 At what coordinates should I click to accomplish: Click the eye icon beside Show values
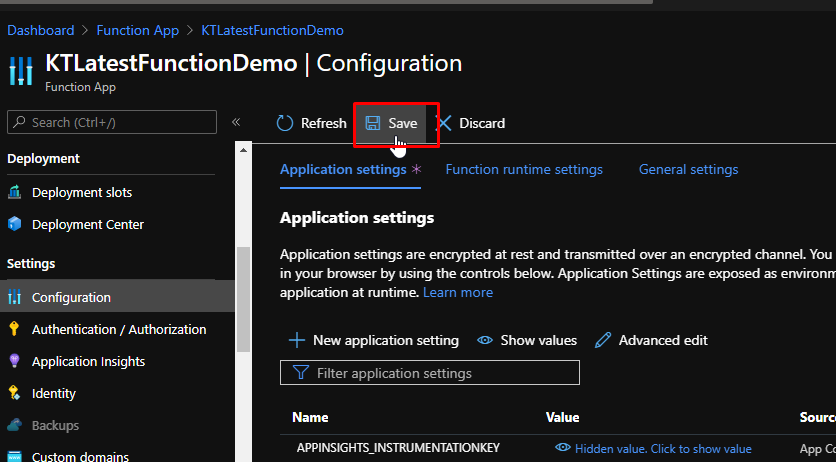point(485,340)
